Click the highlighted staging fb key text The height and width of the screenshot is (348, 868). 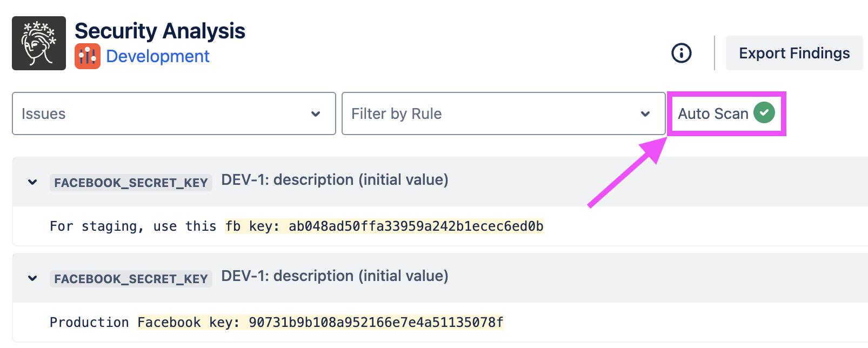(x=384, y=226)
